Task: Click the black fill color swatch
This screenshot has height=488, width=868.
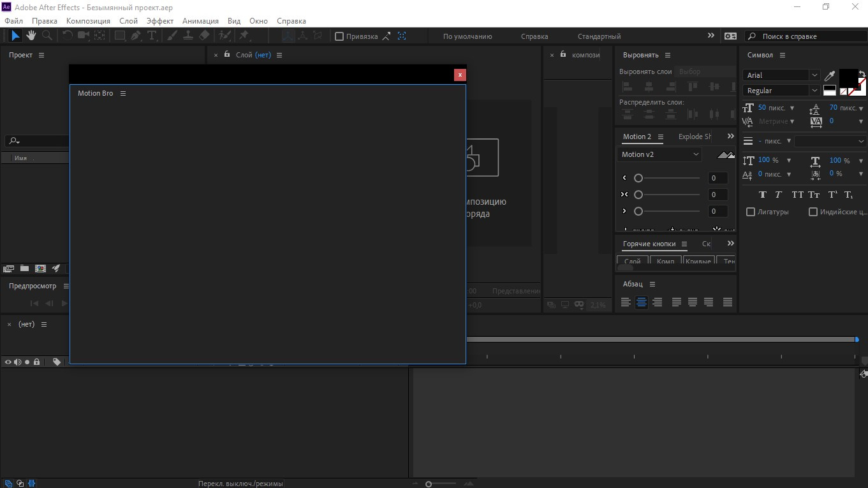Action: (x=848, y=78)
